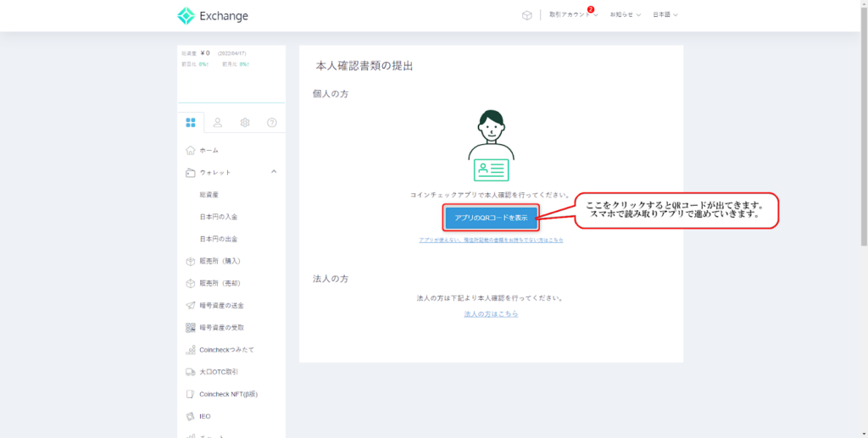This screenshot has height=438, width=868.
Task: Click the (2022/04/17) date text
Action: [x=232, y=53]
